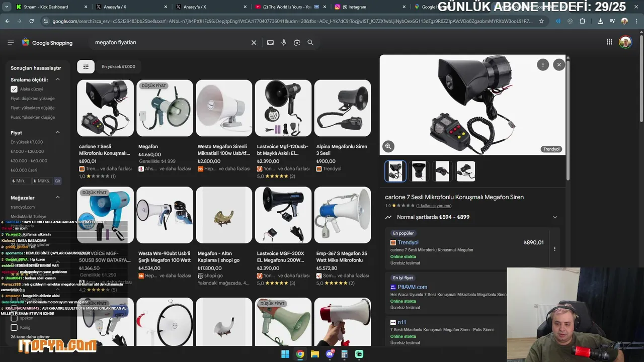Tick the spekon brand checkbox
This screenshot has width=644, height=362.
point(14,318)
